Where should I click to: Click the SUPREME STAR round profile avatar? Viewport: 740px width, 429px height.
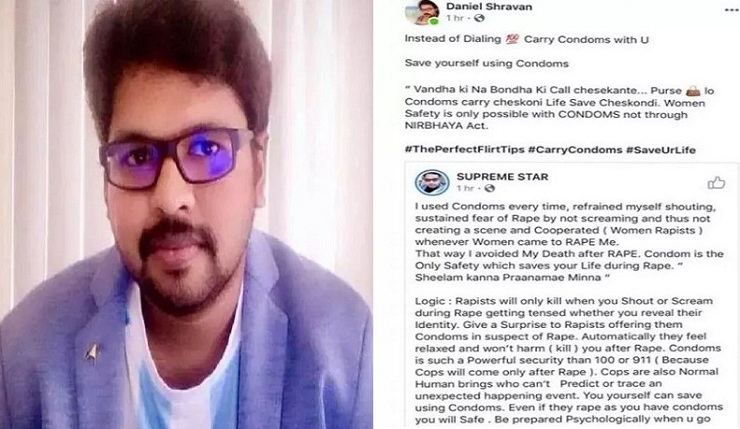click(432, 182)
